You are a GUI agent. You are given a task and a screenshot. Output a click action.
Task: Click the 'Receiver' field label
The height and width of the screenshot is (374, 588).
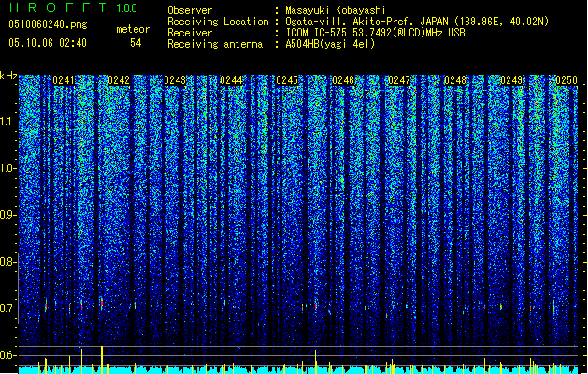pyautogui.click(x=190, y=33)
